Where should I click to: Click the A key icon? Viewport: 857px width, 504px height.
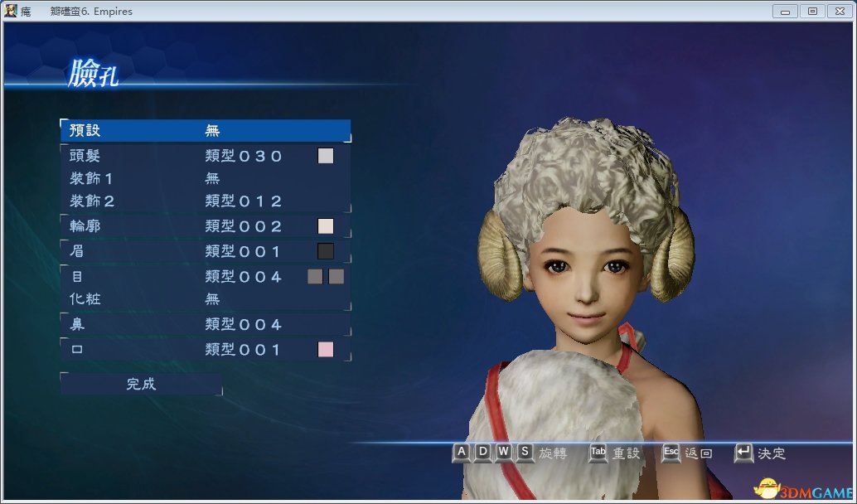tap(462, 453)
